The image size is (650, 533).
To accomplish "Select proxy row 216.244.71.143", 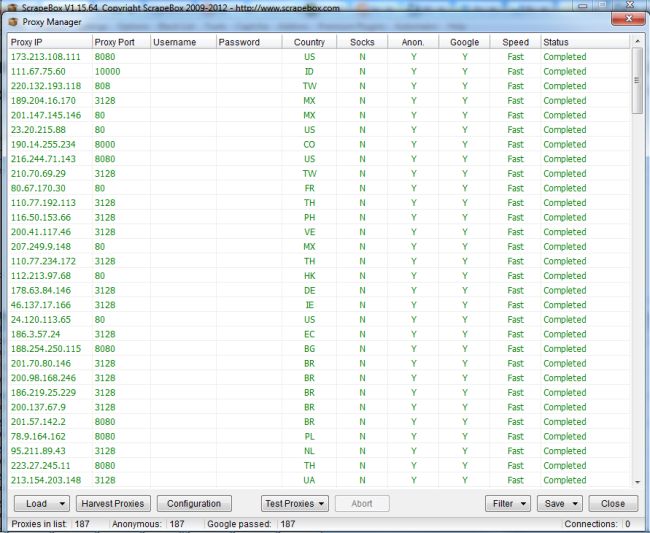I will (319, 159).
